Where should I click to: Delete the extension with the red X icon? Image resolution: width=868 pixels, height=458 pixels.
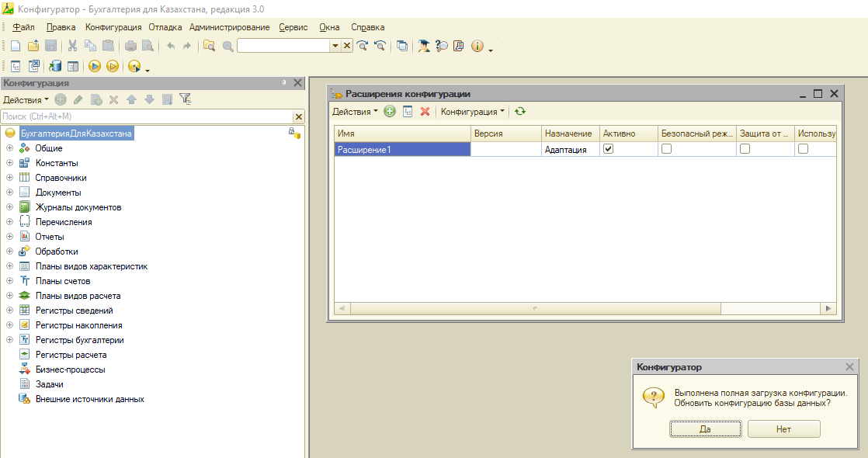click(x=425, y=111)
